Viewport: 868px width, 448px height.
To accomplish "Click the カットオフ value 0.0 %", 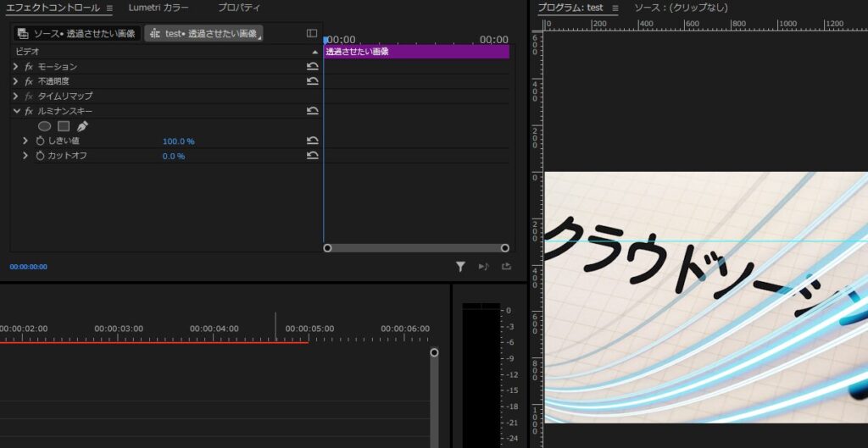I will click(x=173, y=156).
